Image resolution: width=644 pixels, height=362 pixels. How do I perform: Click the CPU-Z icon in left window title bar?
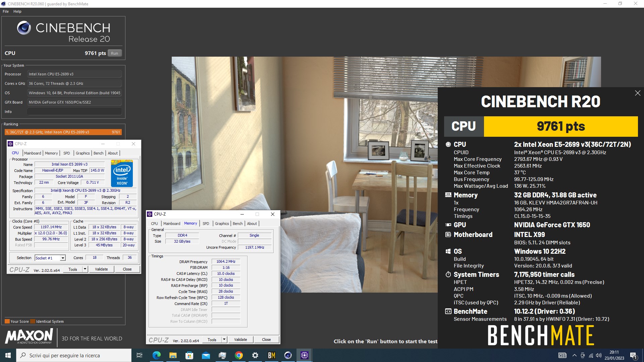tap(10, 144)
